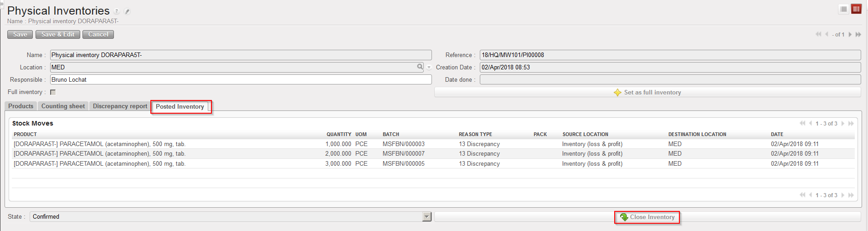Click the help question mark icon beside title
This screenshot has width=868, height=231.
coord(117,11)
